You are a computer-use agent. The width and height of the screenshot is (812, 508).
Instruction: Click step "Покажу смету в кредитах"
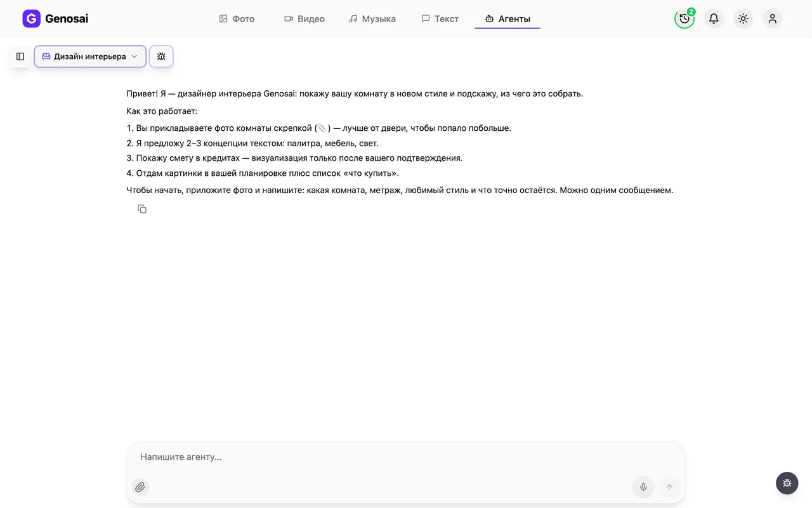point(294,158)
